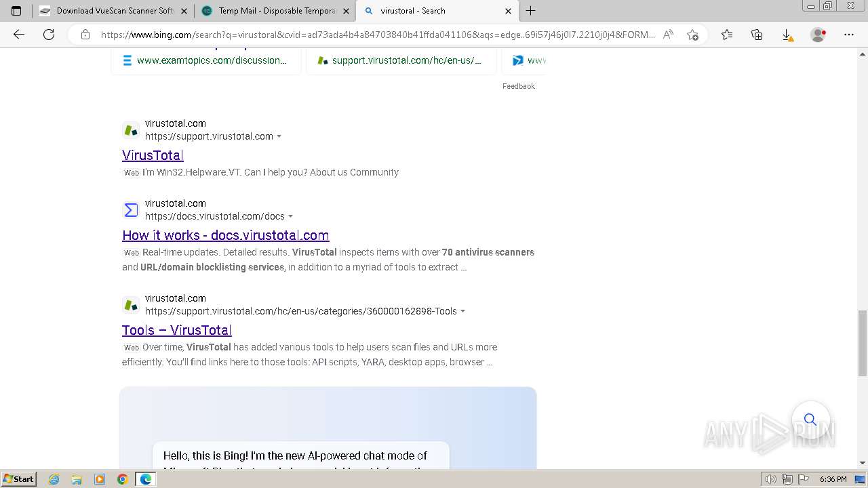This screenshot has width=868, height=488.
Task: Open Read aloud icon in address bar
Action: pyautogui.click(x=668, y=35)
